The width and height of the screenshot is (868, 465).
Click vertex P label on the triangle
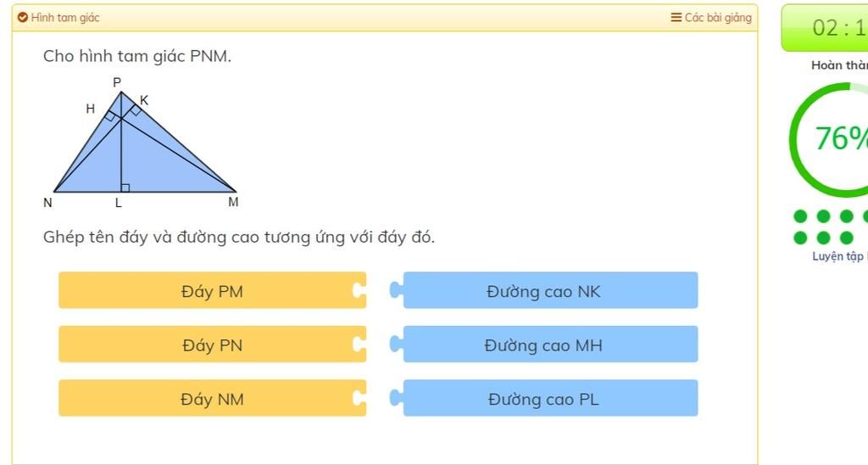[x=117, y=82]
